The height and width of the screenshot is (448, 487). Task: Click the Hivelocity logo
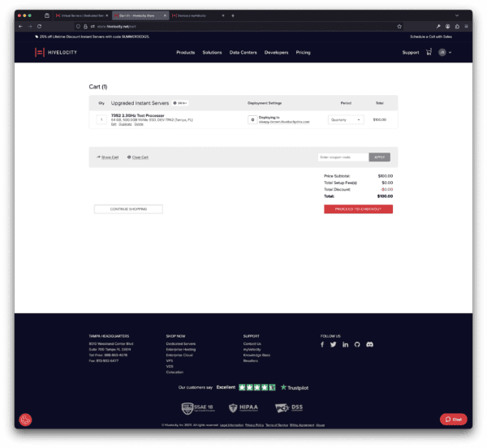54,53
